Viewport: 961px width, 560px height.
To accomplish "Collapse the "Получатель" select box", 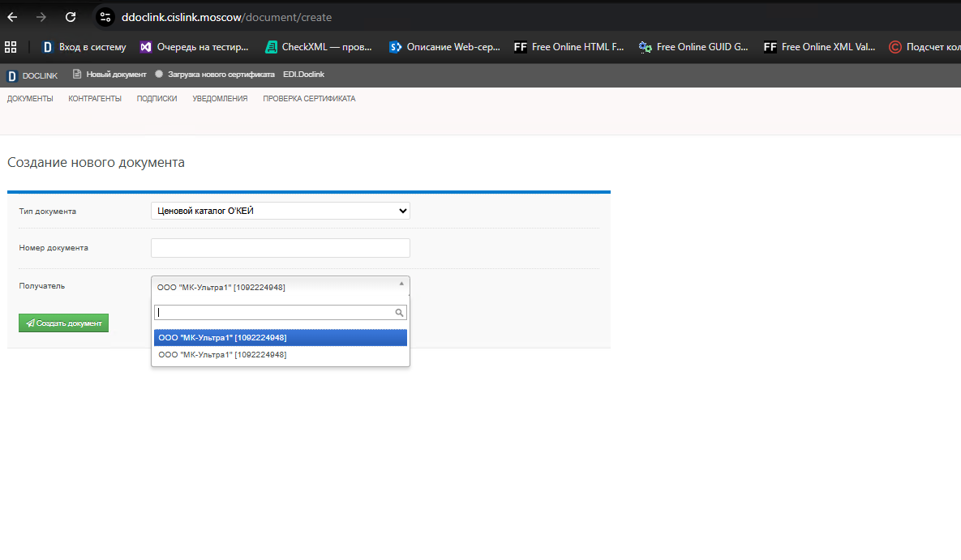I will [280, 287].
